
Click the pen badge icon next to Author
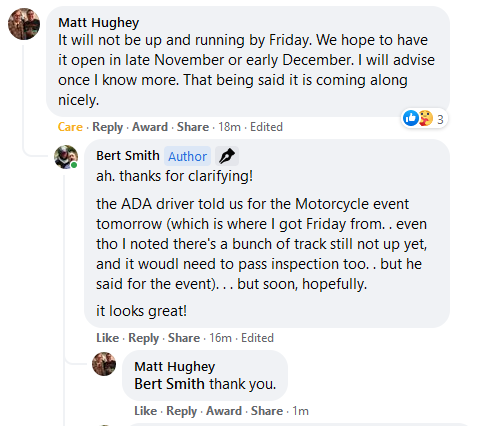pyautogui.click(x=227, y=156)
